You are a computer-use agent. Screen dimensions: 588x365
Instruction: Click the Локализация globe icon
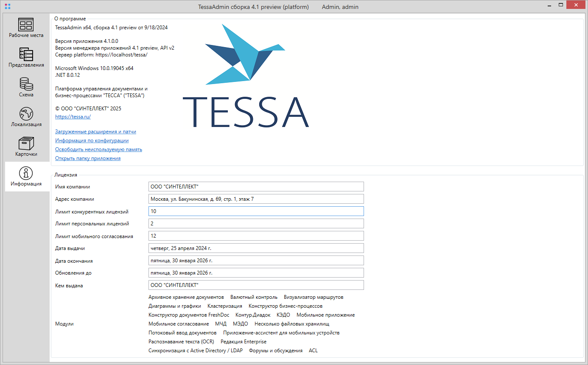[x=26, y=114]
